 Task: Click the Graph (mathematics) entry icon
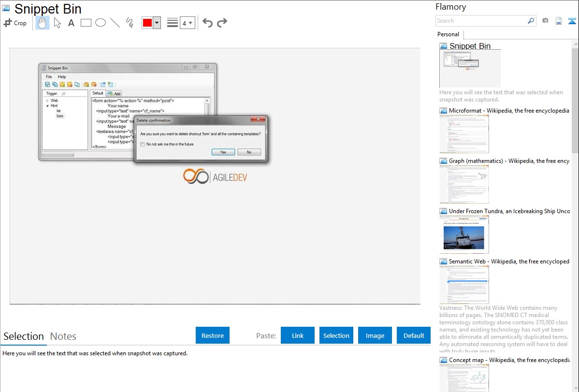[443, 161]
